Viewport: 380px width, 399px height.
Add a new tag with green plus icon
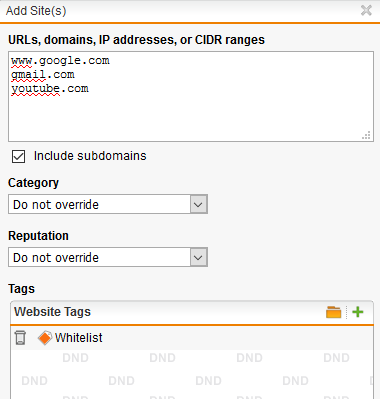[x=358, y=312]
